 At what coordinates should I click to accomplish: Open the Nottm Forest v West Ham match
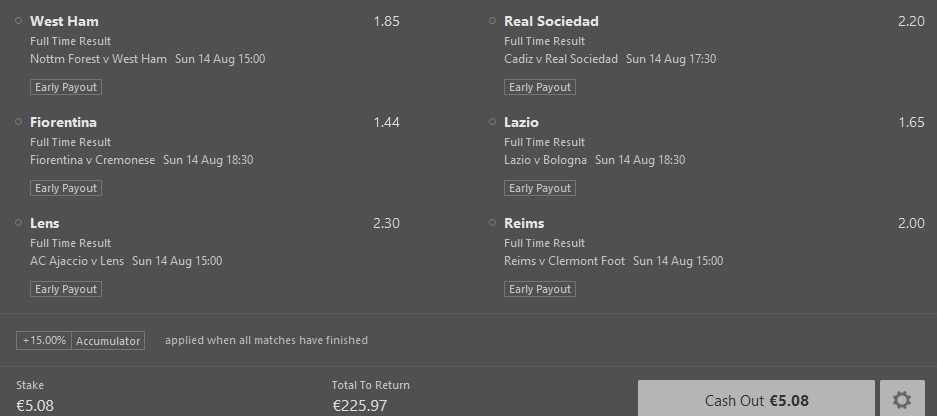tap(99, 59)
